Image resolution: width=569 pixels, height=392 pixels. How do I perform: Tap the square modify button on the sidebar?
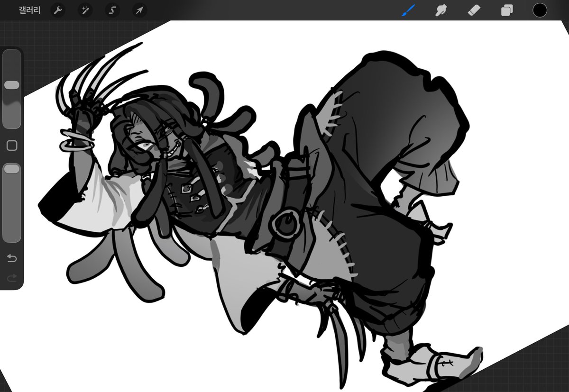coord(12,146)
